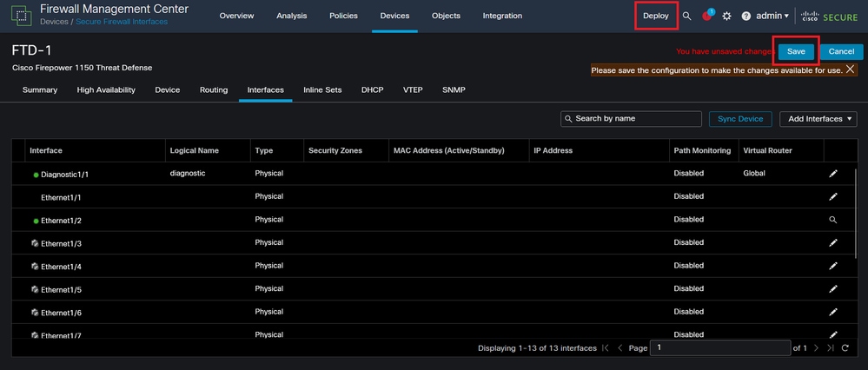The width and height of the screenshot is (868, 370).
Task: Open the admin user dropdown
Action: pyautogui.click(x=772, y=16)
